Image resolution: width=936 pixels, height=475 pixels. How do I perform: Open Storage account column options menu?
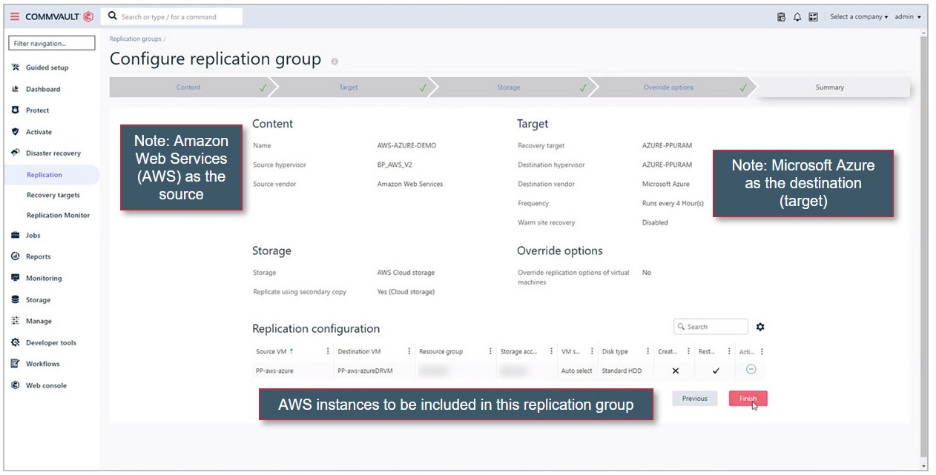552,351
